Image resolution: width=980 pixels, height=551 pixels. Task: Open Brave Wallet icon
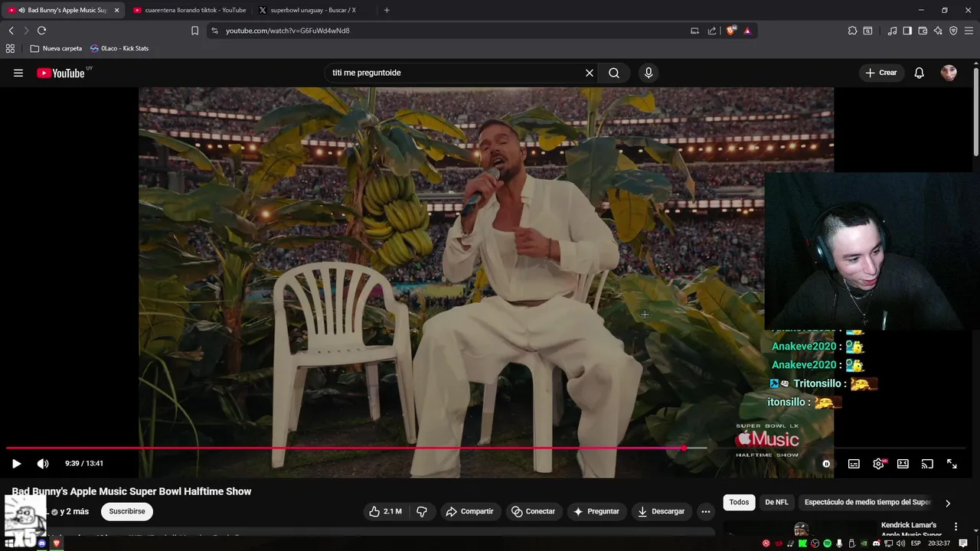coord(923,31)
